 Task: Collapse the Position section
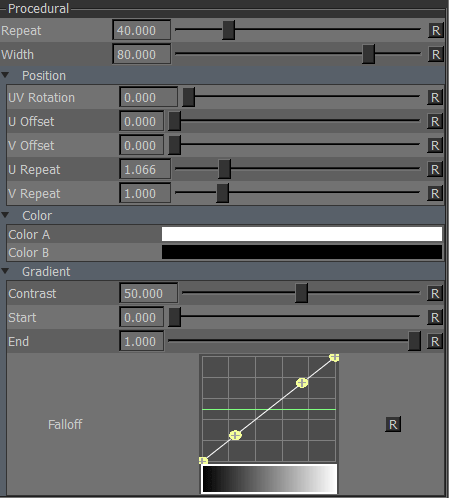5,75
